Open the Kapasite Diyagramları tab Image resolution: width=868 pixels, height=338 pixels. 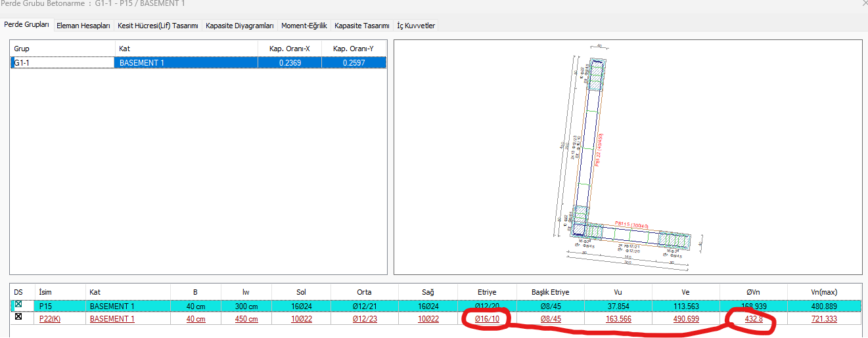pyautogui.click(x=239, y=26)
